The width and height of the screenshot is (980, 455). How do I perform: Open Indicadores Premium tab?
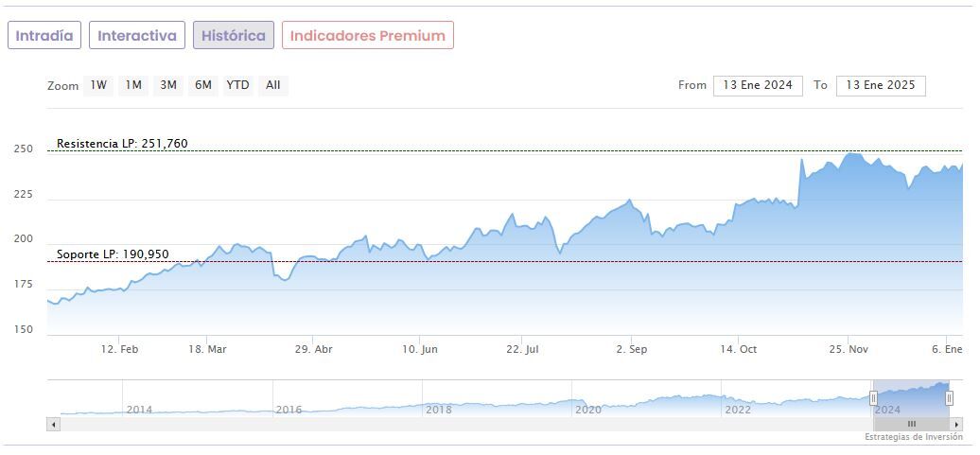coord(367,36)
